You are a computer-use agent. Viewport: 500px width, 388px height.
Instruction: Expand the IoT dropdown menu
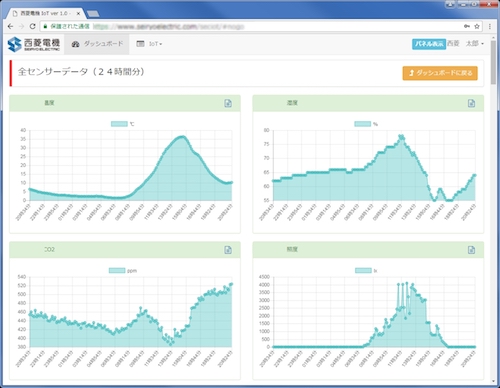[149, 44]
